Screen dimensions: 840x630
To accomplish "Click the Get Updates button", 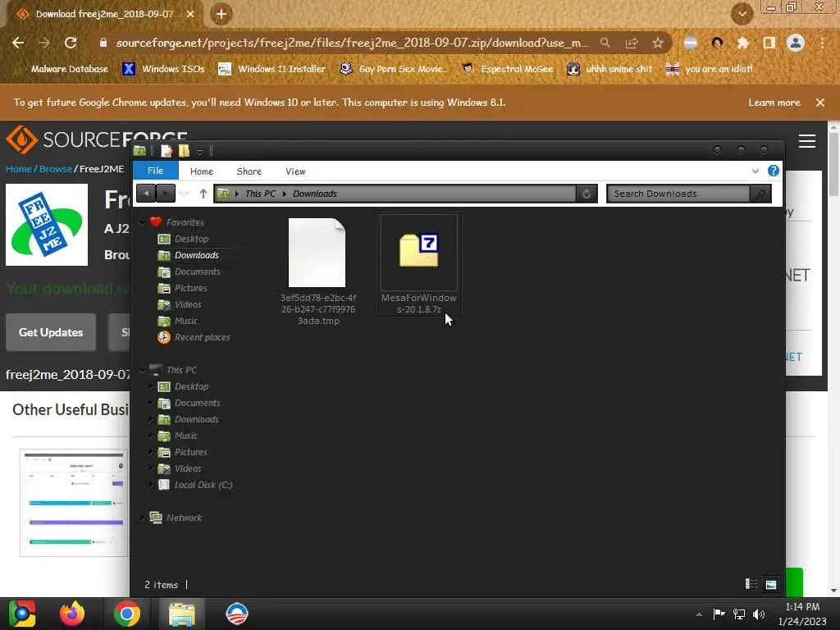I will (51, 332).
